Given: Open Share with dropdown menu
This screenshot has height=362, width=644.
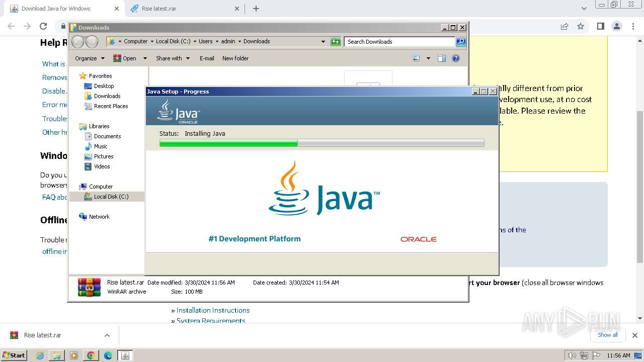Looking at the screenshot, I should [173, 58].
